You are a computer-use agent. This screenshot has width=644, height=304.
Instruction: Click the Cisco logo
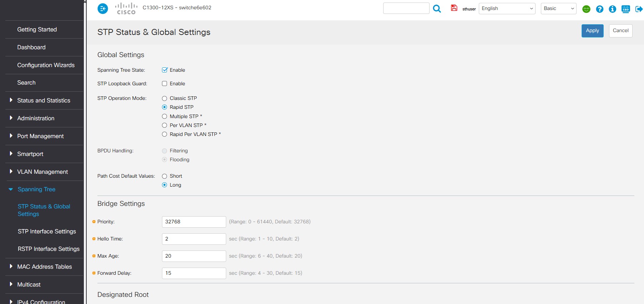click(126, 9)
